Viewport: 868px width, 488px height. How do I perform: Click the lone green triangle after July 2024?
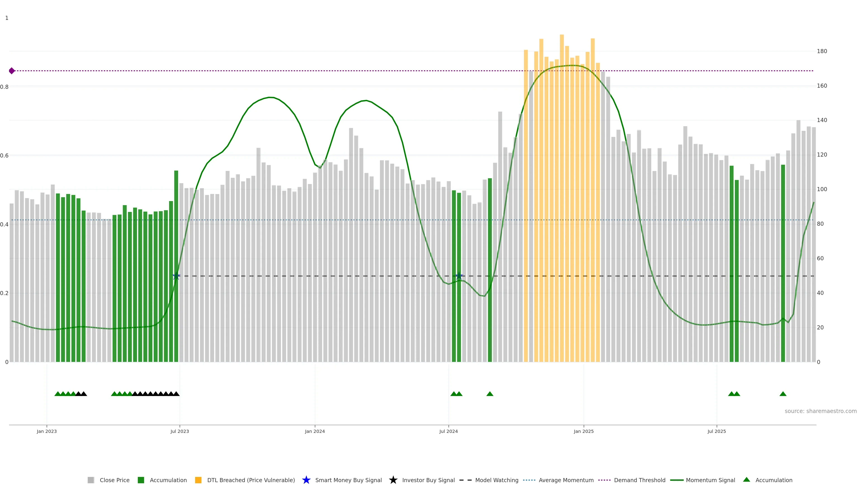490,394
